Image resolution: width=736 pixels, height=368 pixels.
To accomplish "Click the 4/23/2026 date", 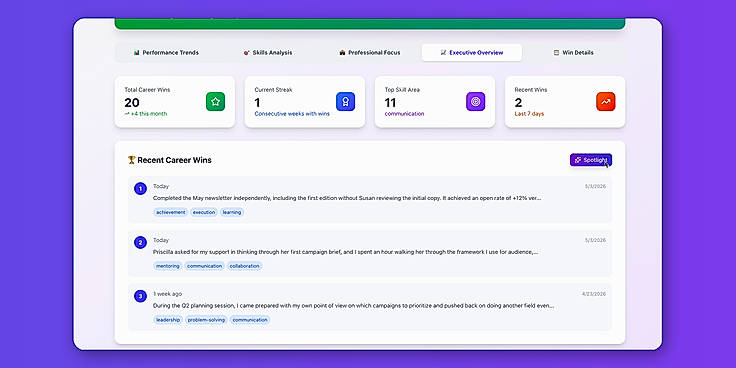I will 594,294.
